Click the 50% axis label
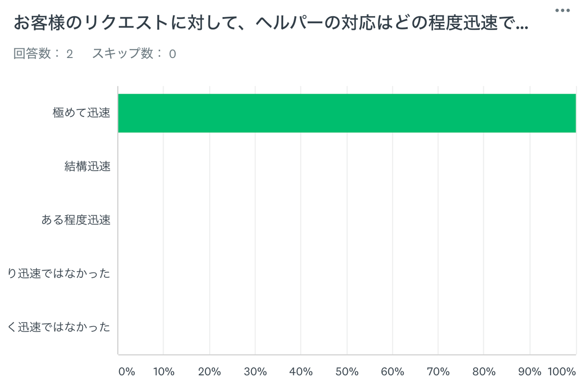Screen dimensions: 584x392 pyautogui.click(x=347, y=372)
